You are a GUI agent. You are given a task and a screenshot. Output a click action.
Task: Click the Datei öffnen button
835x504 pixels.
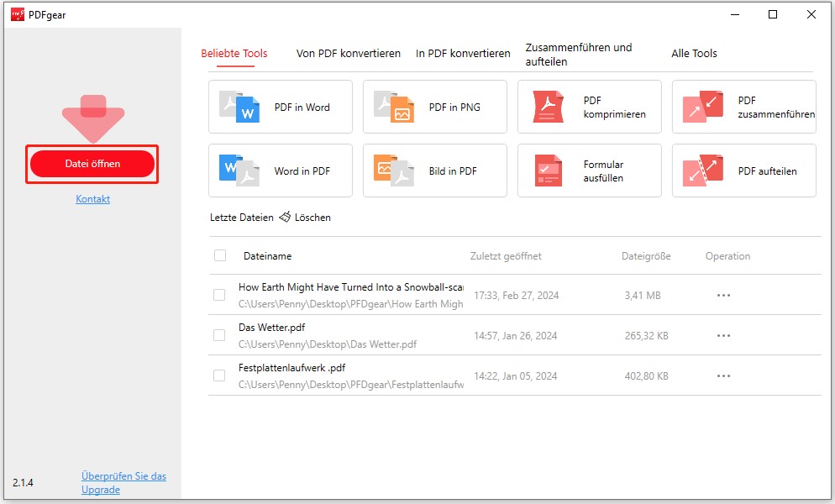pyautogui.click(x=92, y=164)
